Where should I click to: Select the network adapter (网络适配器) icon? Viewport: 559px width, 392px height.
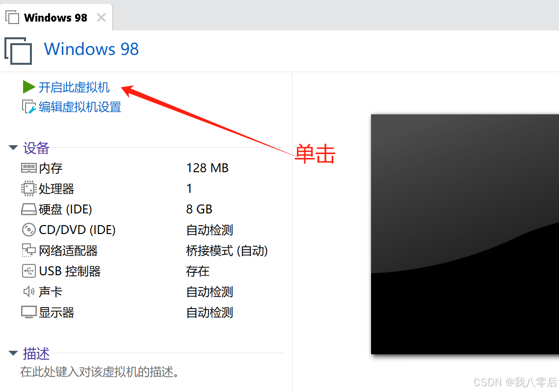click(28, 251)
